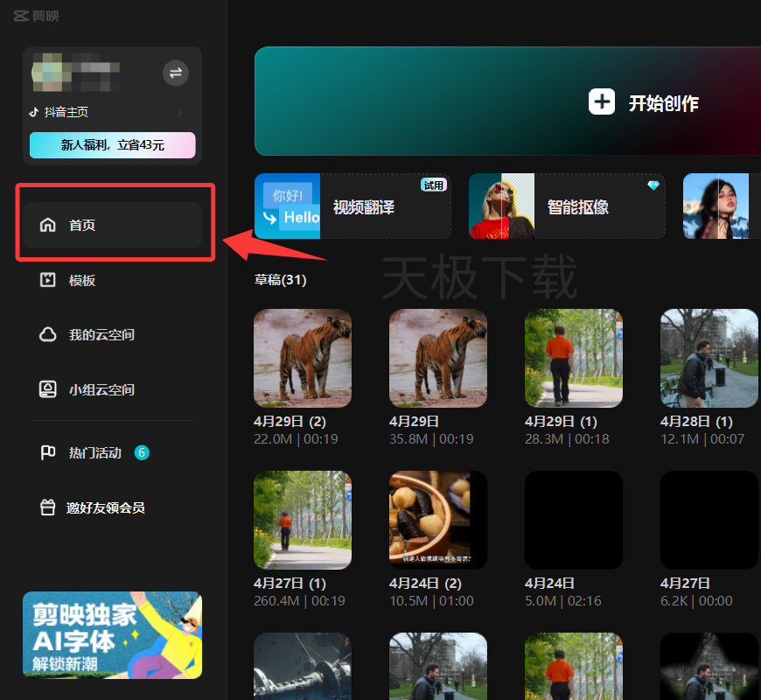Open the 智能抠像 feature card

(x=567, y=206)
